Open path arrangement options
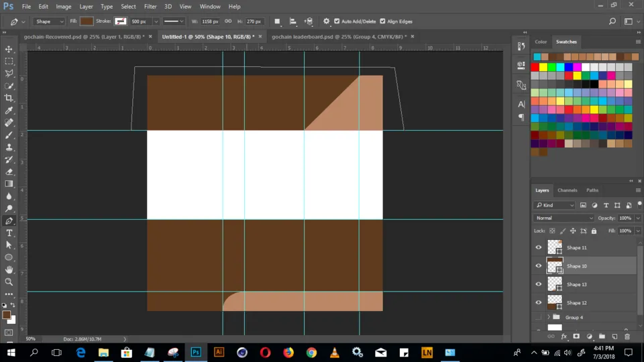Image resolution: width=644 pixels, height=362 pixels. (x=309, y=21)
